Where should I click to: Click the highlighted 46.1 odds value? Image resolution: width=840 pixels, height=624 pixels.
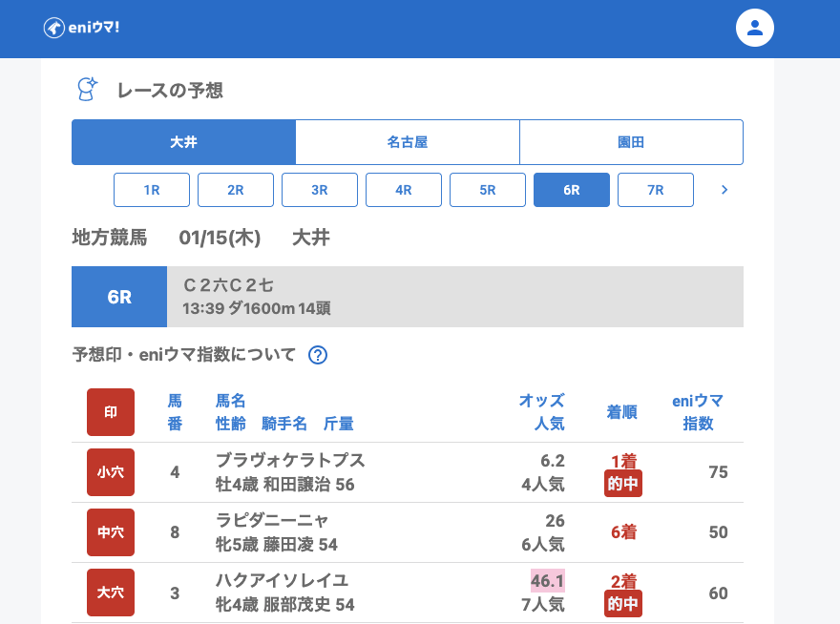(x=548, y=581)
